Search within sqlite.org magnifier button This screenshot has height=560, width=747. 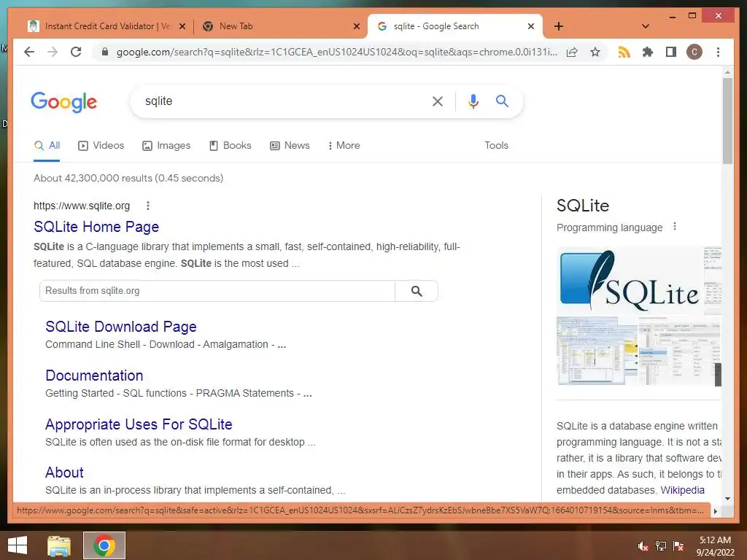[417, 291]
